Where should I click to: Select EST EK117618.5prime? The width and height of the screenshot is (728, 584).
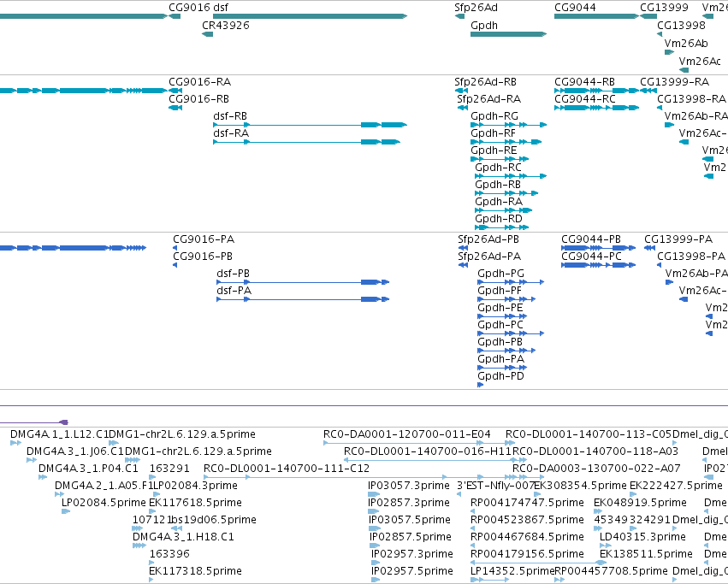pyautogui.click(x=195, y=504)
